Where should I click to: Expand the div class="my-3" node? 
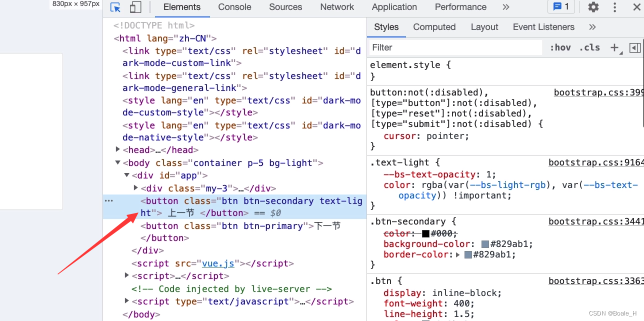coord(136,188)
